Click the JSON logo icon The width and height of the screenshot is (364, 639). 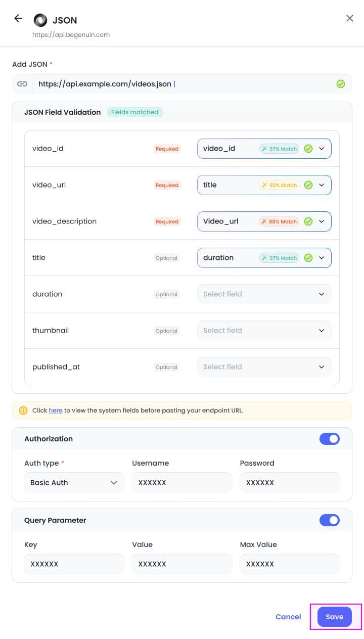[40, 20]
